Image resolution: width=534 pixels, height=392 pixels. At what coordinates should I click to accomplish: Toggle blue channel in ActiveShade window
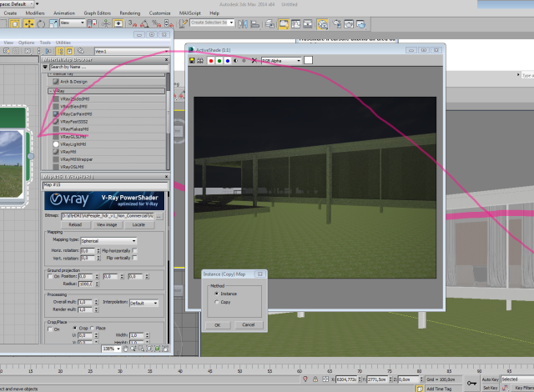[x=228, y=61]
